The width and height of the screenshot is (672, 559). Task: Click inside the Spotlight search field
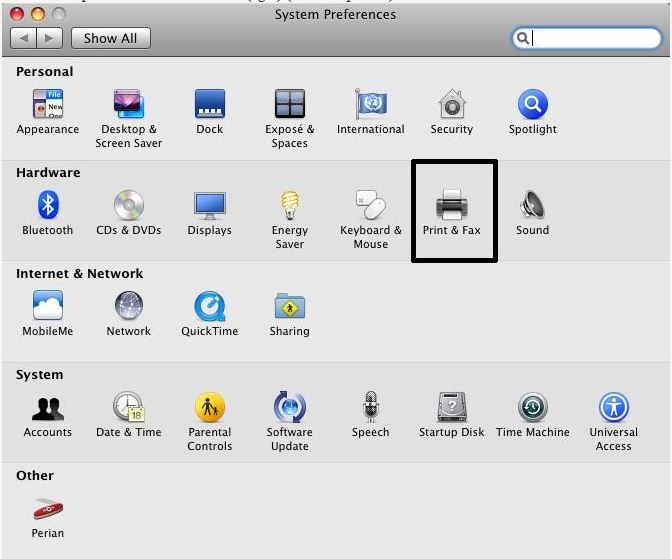(587, 38)
